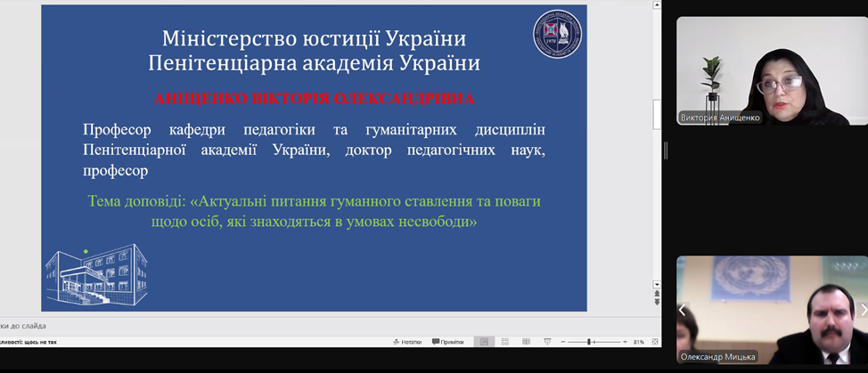Select Виктория Анищенко video tile
Screen dimensions: 868x373
click(x=772, y=71)
